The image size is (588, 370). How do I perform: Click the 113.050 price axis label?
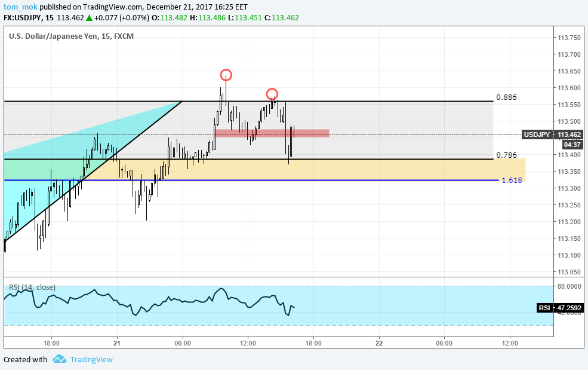tap(569, 272)
